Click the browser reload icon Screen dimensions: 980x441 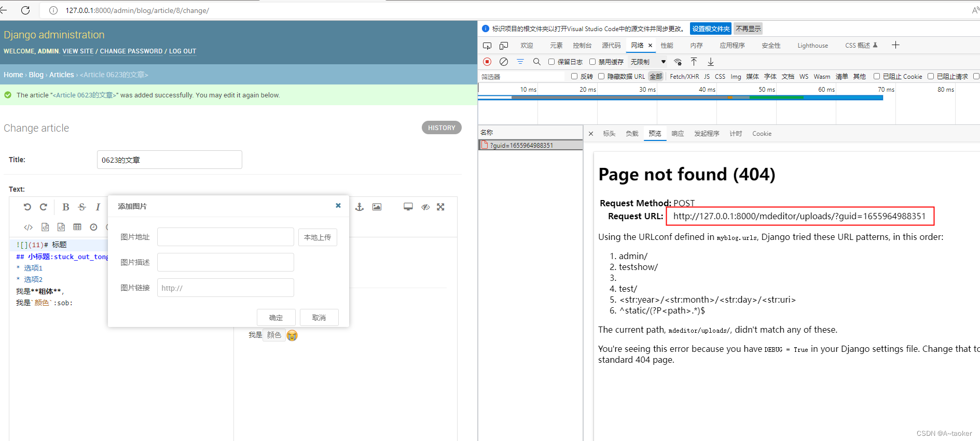coord(25,10)
